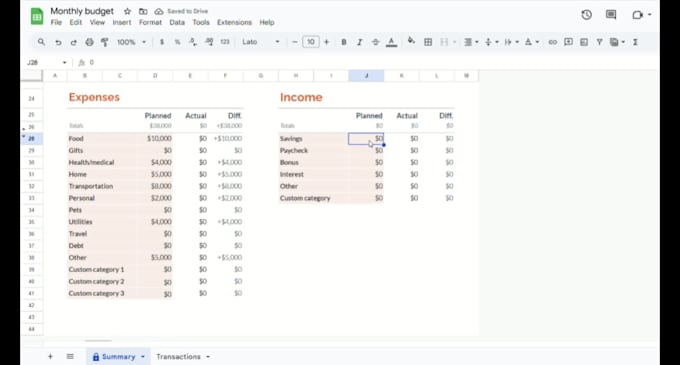The width and height of the screenshot is (680, 365).
Task: Click the Print icon
Action: tap(89, 42)
